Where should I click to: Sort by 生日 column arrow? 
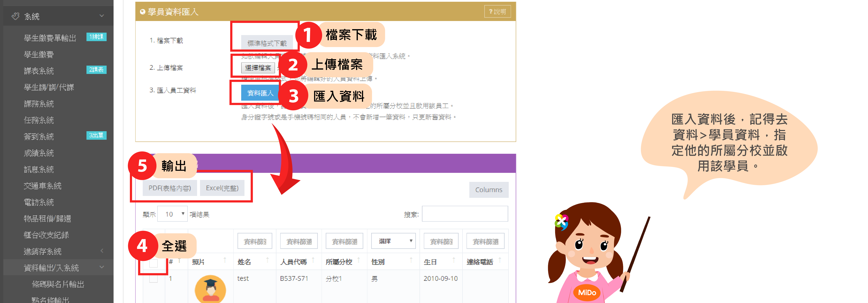(x=454, y=260)
